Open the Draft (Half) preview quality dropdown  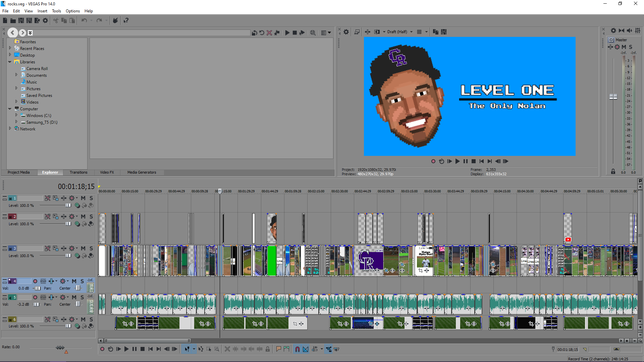tap(400, 32)
